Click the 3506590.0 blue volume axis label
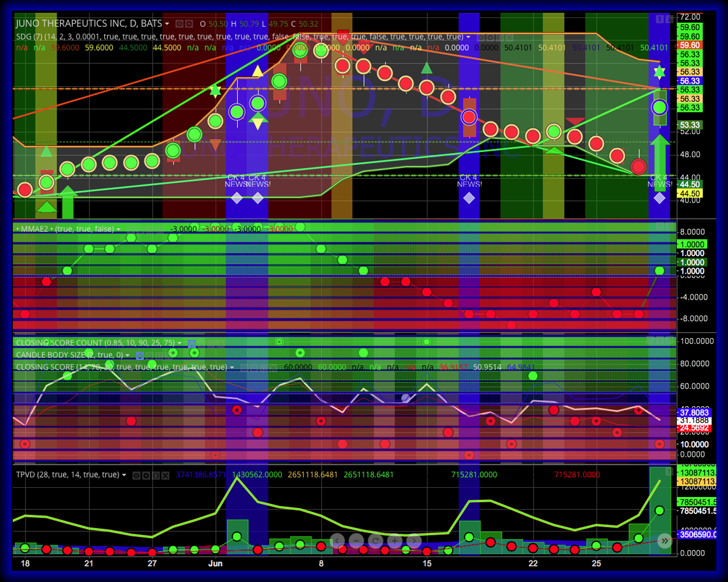Image resolution: width=728 pixels, height=582 pixels. pos(697,534)
